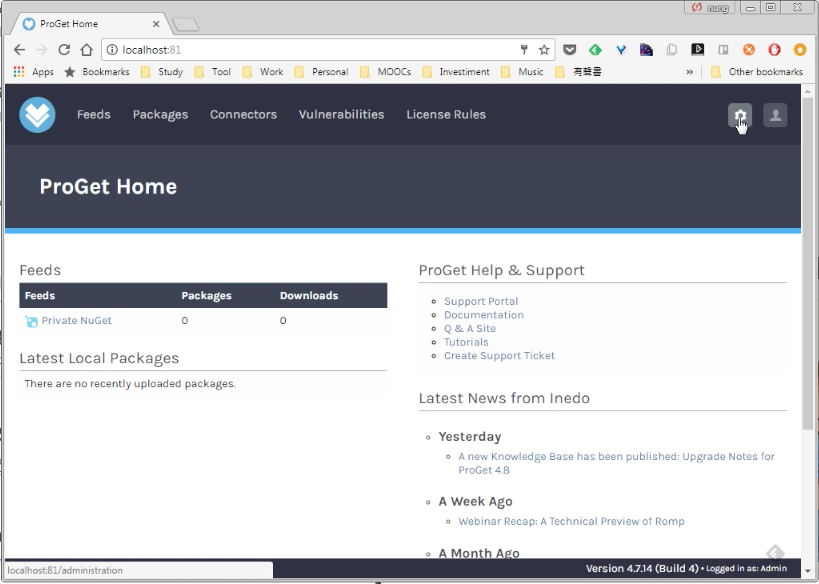Click the red Opera-style extension icon
This screenshot has height=584, width=819.
tap(774, 50)
